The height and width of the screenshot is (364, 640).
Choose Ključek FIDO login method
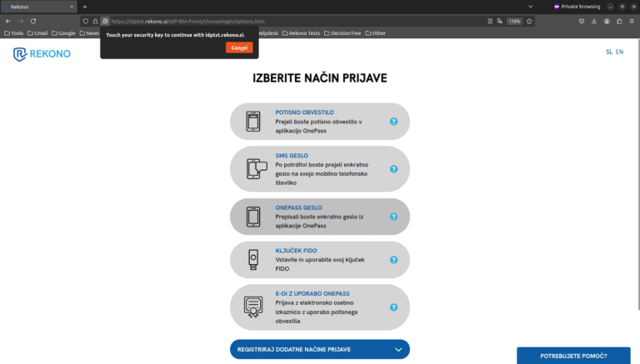click(x=320, y=260)
